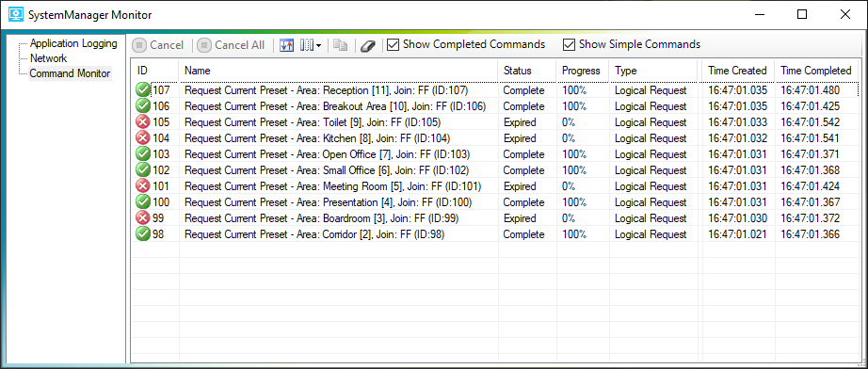Select the Open Office [7] request name
The width and height of the screenshot is (868, 369).
click(328, 154)
